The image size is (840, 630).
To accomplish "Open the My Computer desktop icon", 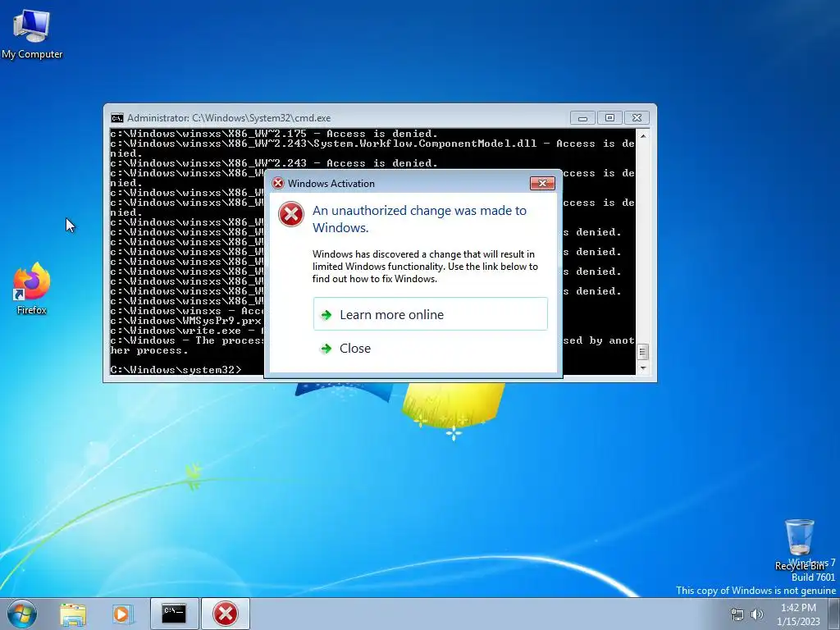I will [32, 34].
